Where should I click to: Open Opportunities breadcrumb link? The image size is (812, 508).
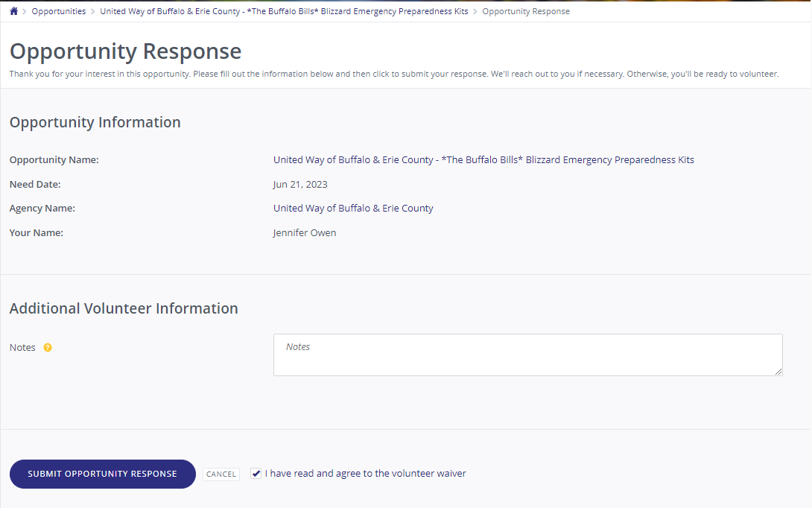(x=59, y=11)
